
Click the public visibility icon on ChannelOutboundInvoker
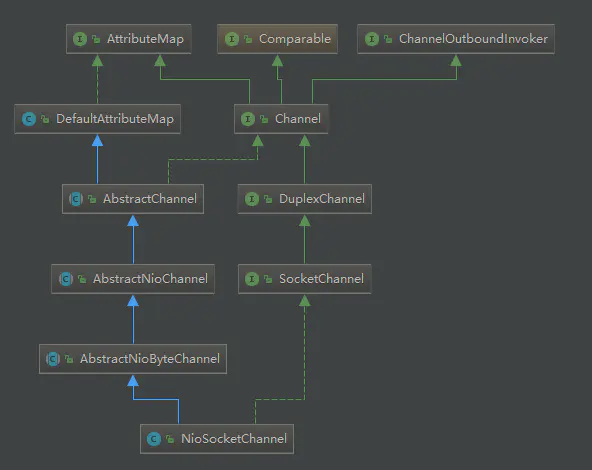pyautogui.click(x=388, y=39)
